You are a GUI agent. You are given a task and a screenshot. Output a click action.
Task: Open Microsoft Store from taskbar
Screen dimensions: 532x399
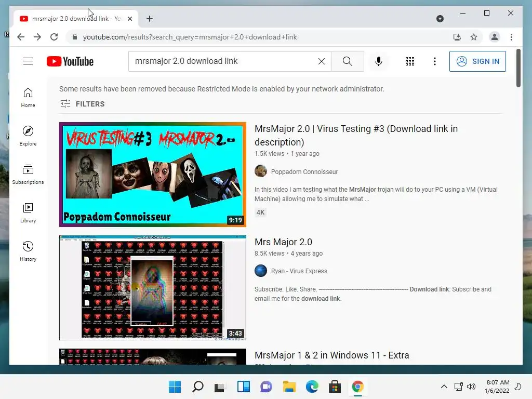[335, 387]
